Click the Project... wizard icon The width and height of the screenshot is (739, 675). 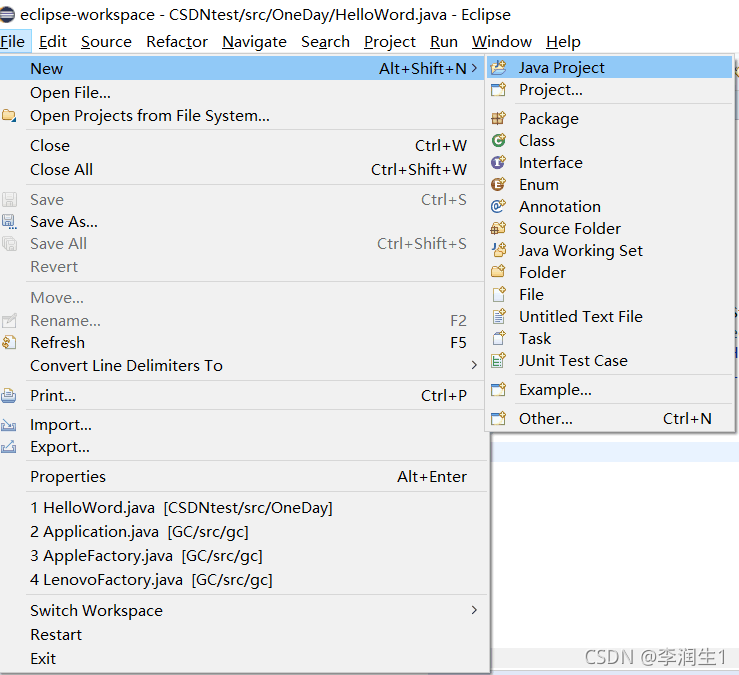pos(498,90)
